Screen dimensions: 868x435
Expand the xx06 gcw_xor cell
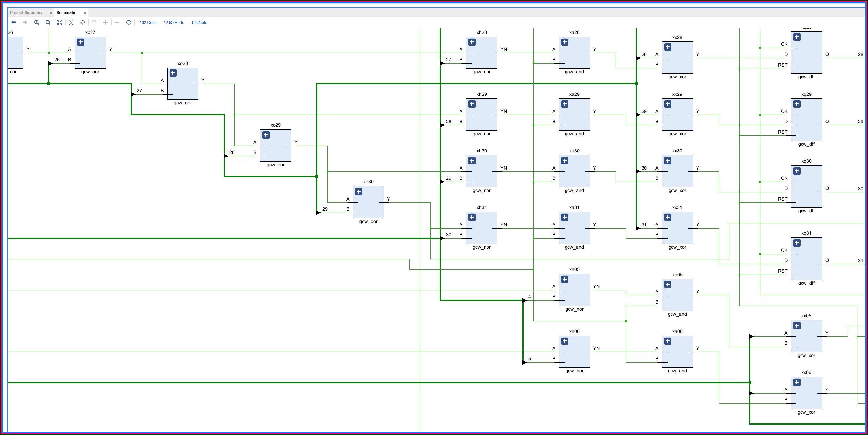797,382
